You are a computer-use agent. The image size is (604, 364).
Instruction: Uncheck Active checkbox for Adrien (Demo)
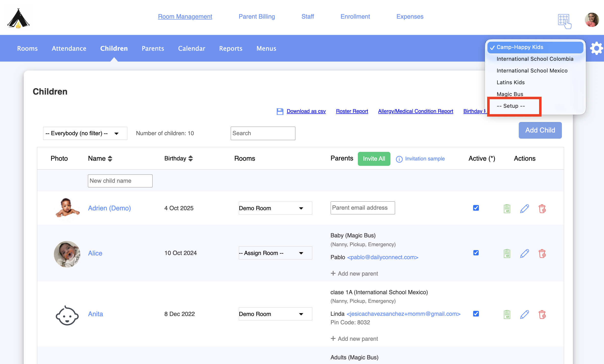point(476,208)
